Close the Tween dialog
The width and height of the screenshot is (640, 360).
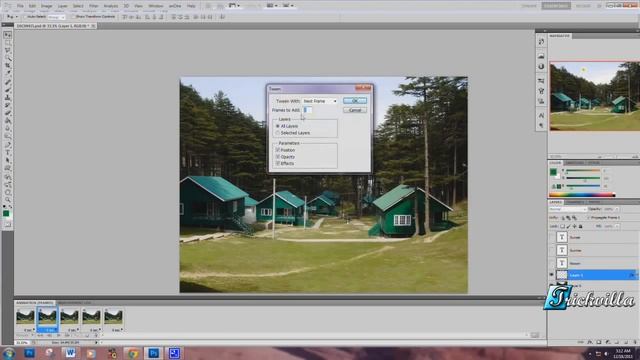click(x=363, y=88)
